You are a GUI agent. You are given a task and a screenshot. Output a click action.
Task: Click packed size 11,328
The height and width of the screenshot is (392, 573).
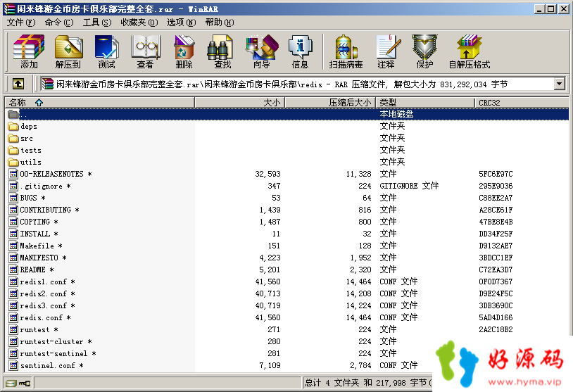click(x=358, y=174)
